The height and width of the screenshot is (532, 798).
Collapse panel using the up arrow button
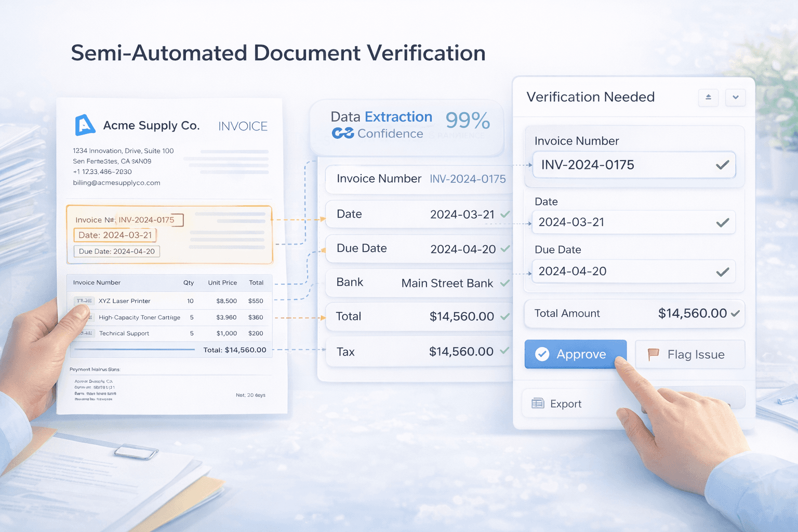pos(708,97)
